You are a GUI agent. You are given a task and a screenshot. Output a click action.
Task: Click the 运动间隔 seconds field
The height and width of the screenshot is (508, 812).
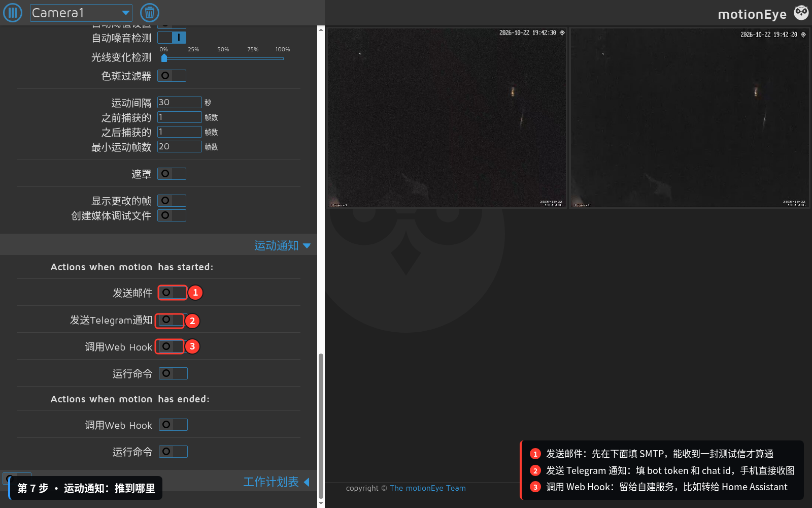180,102
